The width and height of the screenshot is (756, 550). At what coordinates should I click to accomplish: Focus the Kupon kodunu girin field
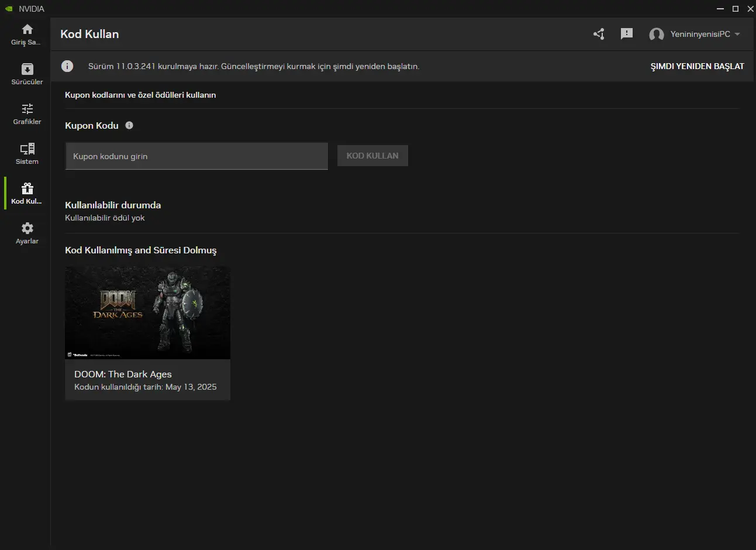click(x=196, y=156)
